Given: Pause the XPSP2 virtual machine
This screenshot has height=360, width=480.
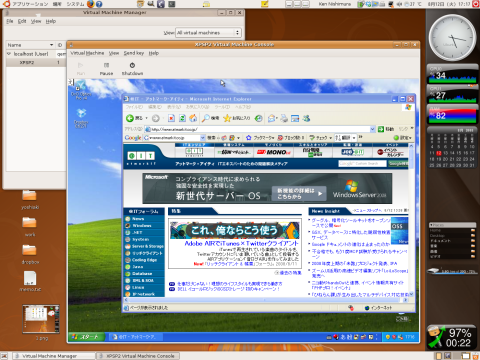Looking at the screenshot, I should coord(106,69).
